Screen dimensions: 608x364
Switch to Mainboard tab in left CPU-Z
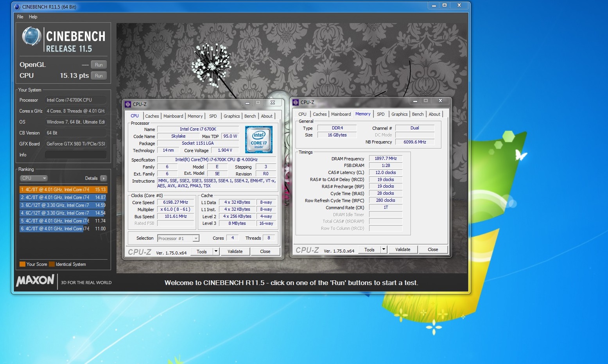[x=173, y=116]
